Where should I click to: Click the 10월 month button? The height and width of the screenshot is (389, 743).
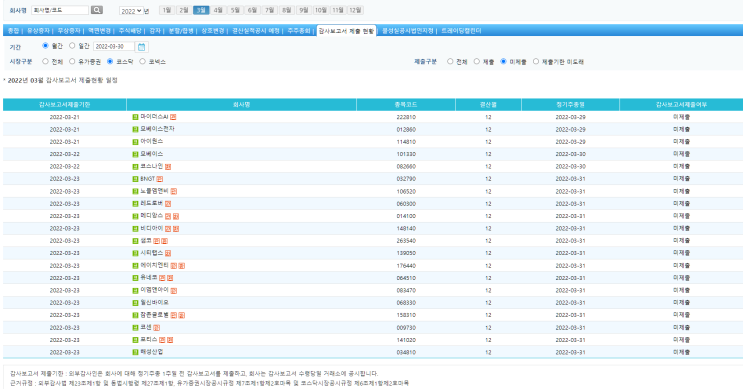[320, 10]
